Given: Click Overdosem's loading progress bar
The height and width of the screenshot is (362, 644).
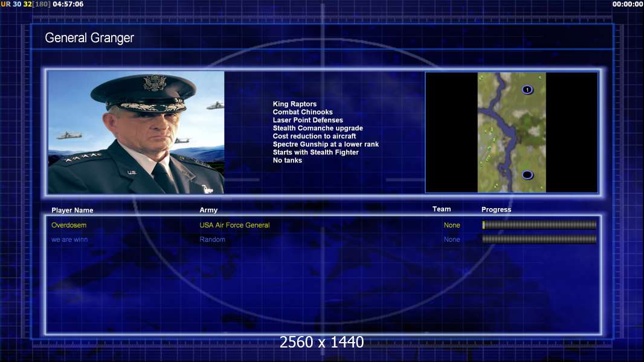Looking at the screenshot, I should [x=539, y=224].
